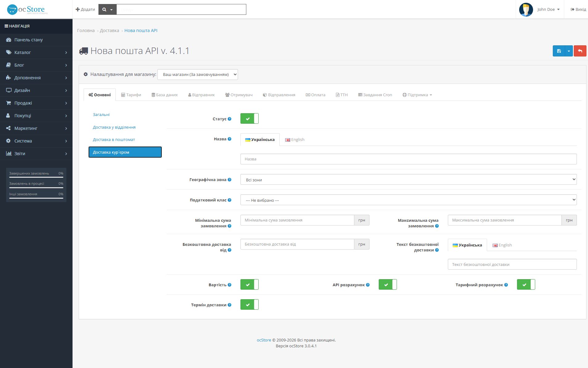The height and width of the screenshot is (368, 588).
Task: Open the store settings dropdown
Action: click(198, 74)
